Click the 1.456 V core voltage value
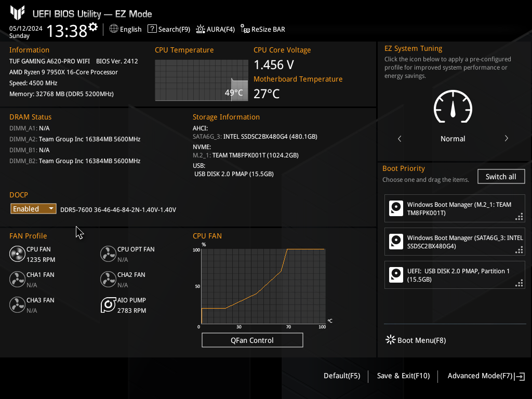 point(274,65)
